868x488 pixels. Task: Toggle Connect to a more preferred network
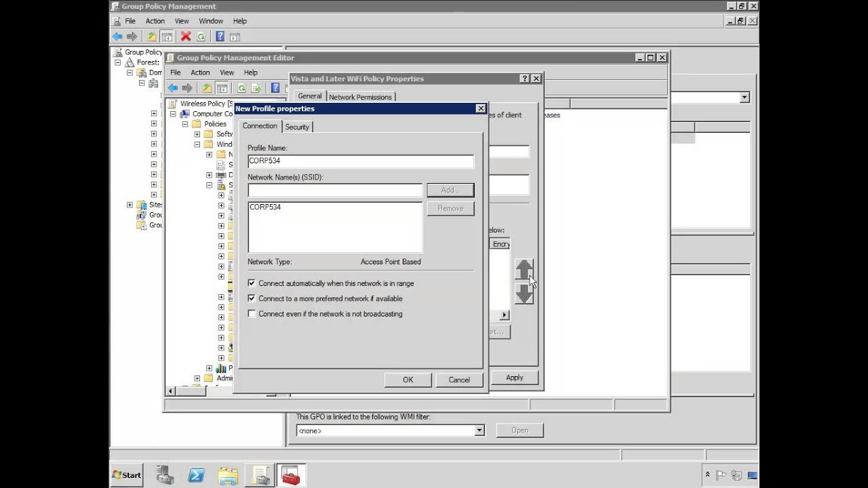252,298
